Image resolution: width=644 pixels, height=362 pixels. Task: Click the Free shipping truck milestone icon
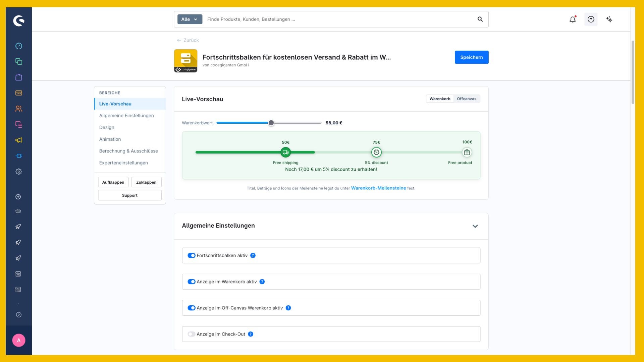pos(285,152)
